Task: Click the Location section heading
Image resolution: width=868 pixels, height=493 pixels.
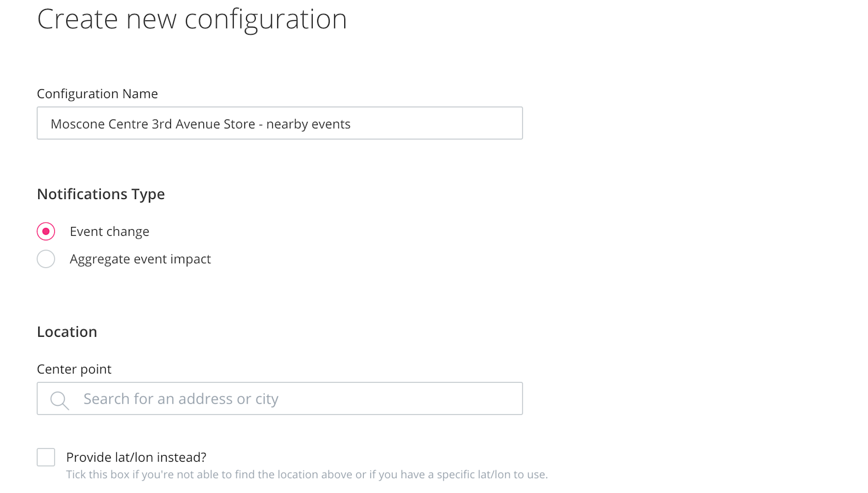Action: click(x=67, y=331)
